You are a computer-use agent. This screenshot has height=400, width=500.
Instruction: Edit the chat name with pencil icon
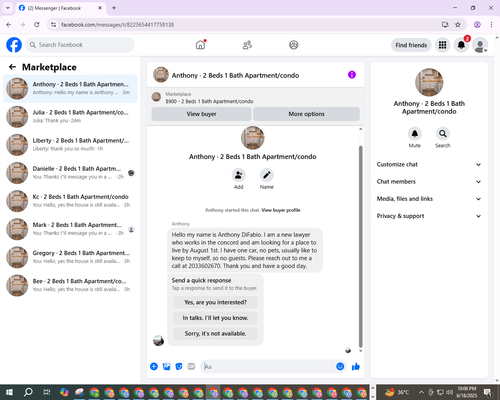pos(267,175)
